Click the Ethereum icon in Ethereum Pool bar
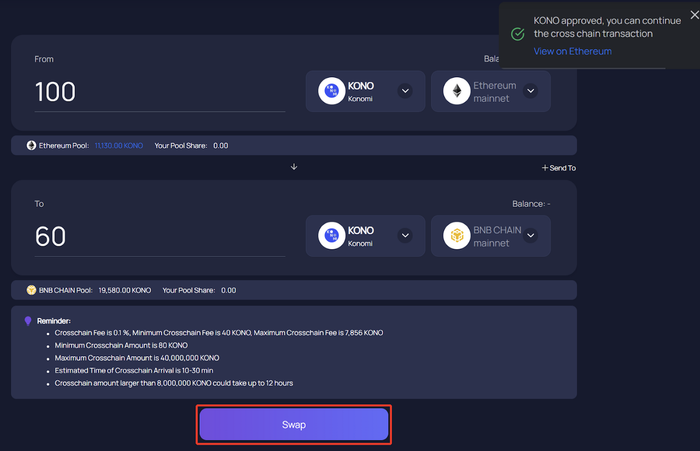The width and height of the screenshot is (700, 451). 31,146
